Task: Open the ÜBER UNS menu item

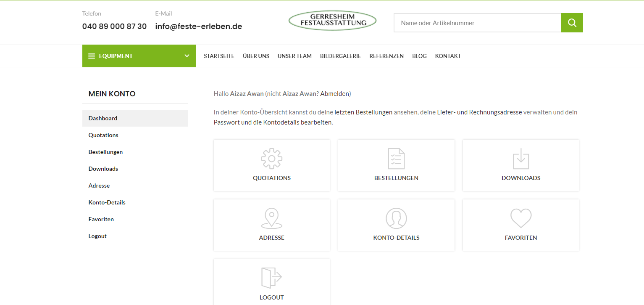Action: [x=256, y=56]
